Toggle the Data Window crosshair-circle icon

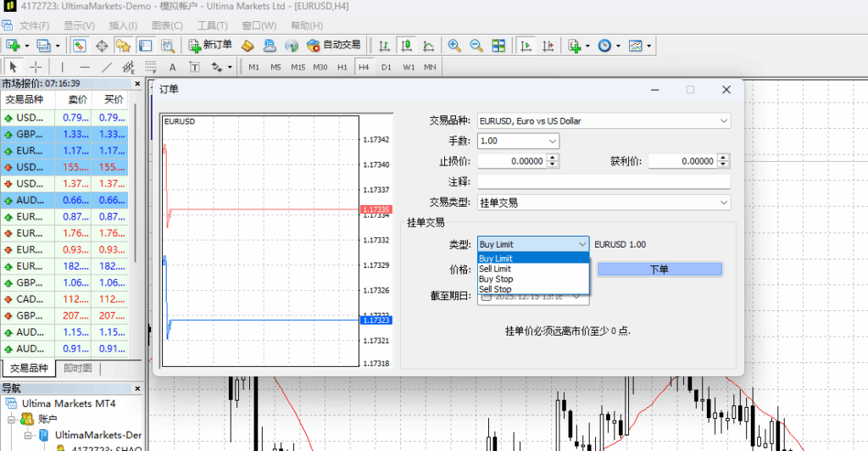coord(102,46)
